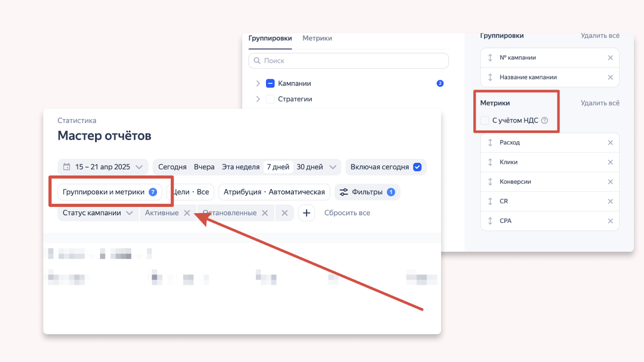Image resolution: width=644 pixels, height=362 pixels.
Task: Click the Статистика breadcrumb
Action: pos(77,121)
